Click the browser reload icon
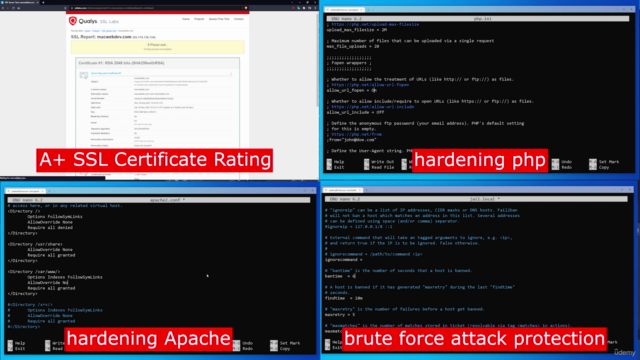Viewport: 640px width, 360px height. tap(13, 8)
